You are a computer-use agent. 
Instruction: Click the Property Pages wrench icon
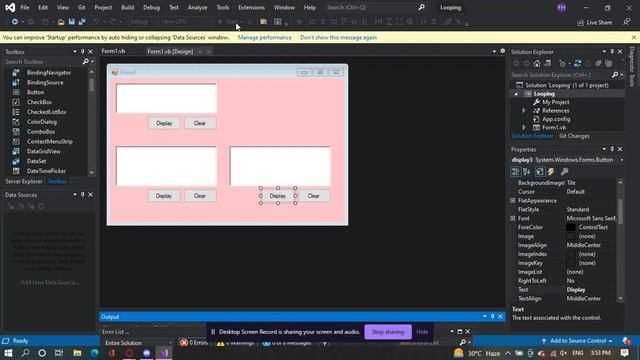564,172
